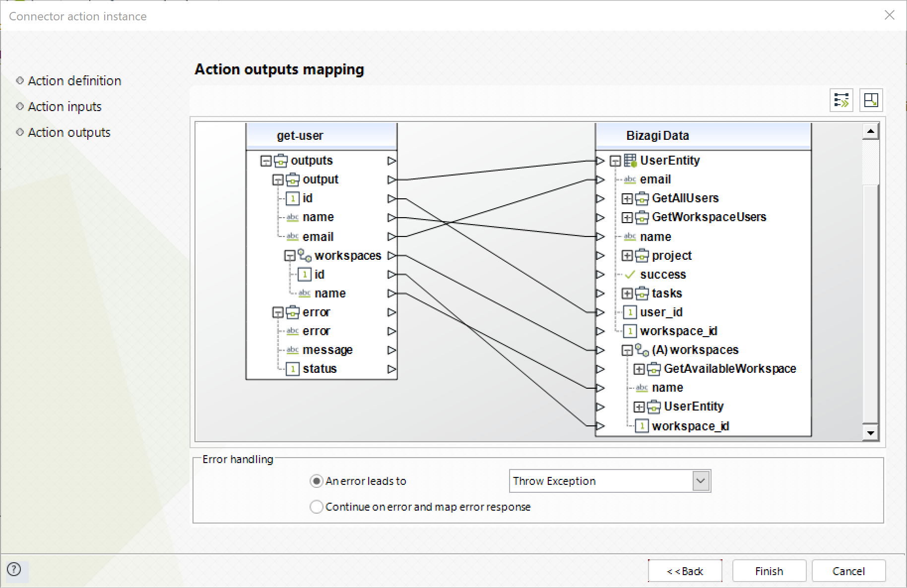Select 'An error leads to' radio button

click(316, 481)
